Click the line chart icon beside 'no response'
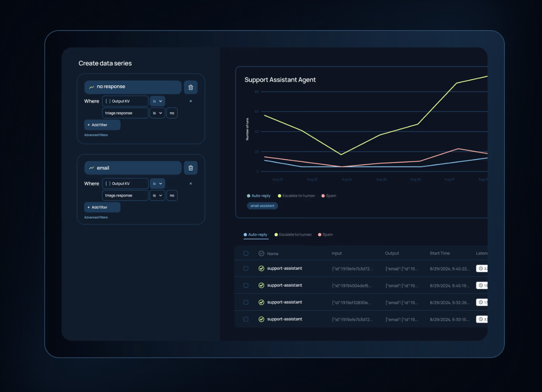The image size is (542, 392). [x=92, y=87]
